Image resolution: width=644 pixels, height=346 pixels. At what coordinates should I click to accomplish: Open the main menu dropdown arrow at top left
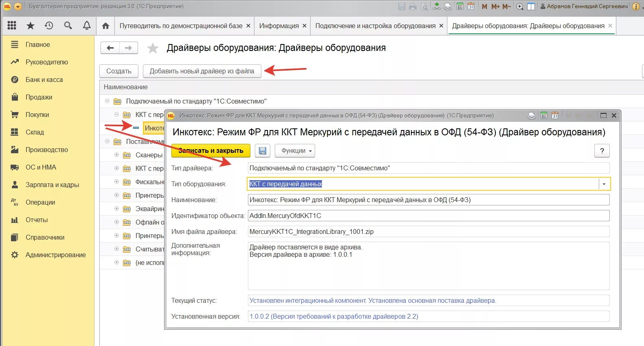point(18,7)
